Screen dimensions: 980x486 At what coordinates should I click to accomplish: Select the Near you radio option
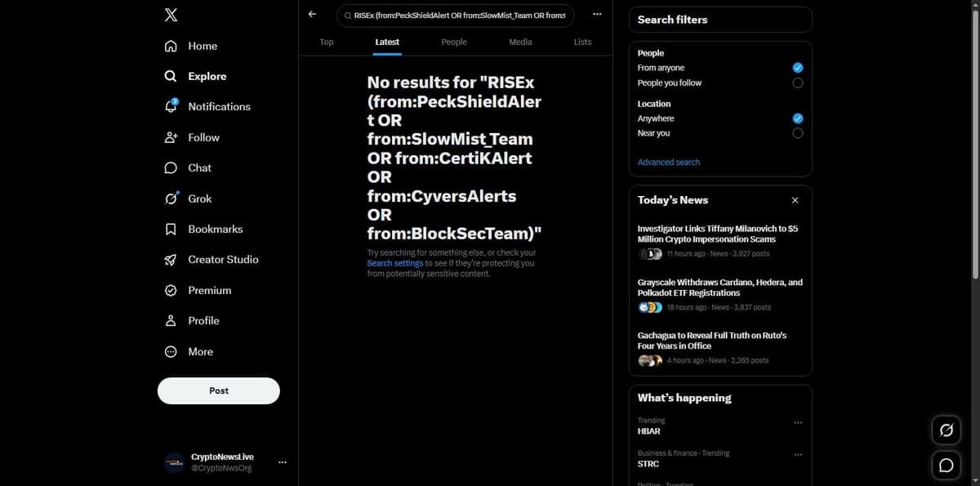pos(798,133)
